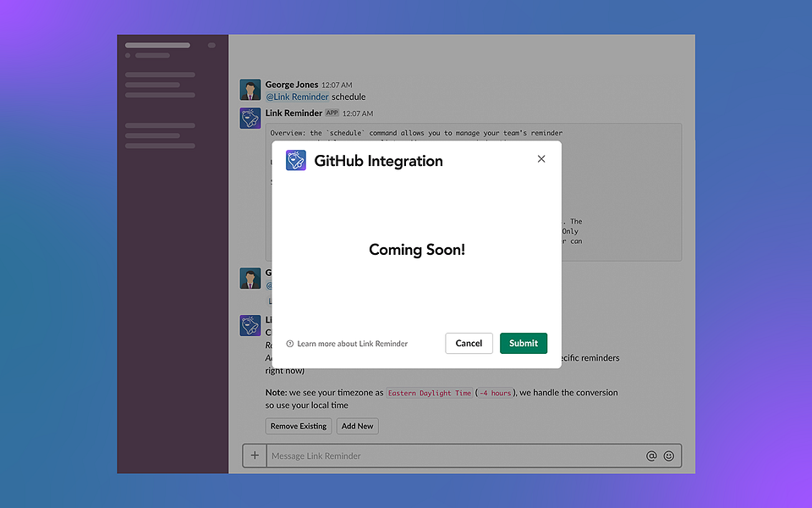Click the help icon beside Learn more
This screenshot has height=508, width=812.
pyautogui.click(x=290, y=344)
